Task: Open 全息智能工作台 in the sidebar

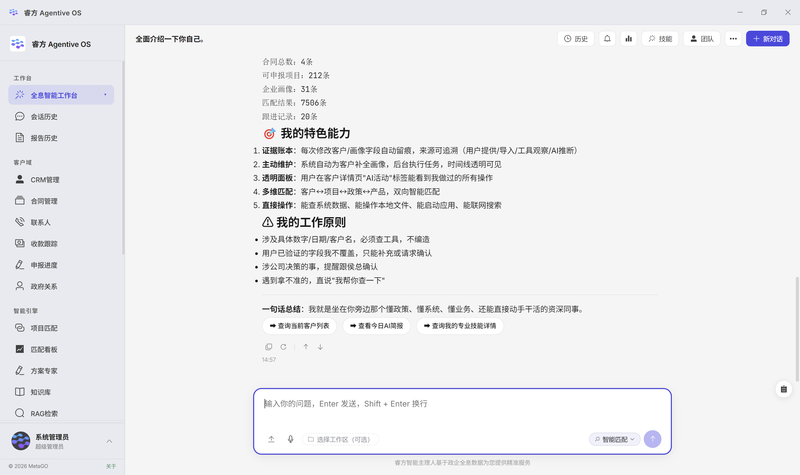Action: 61,95
